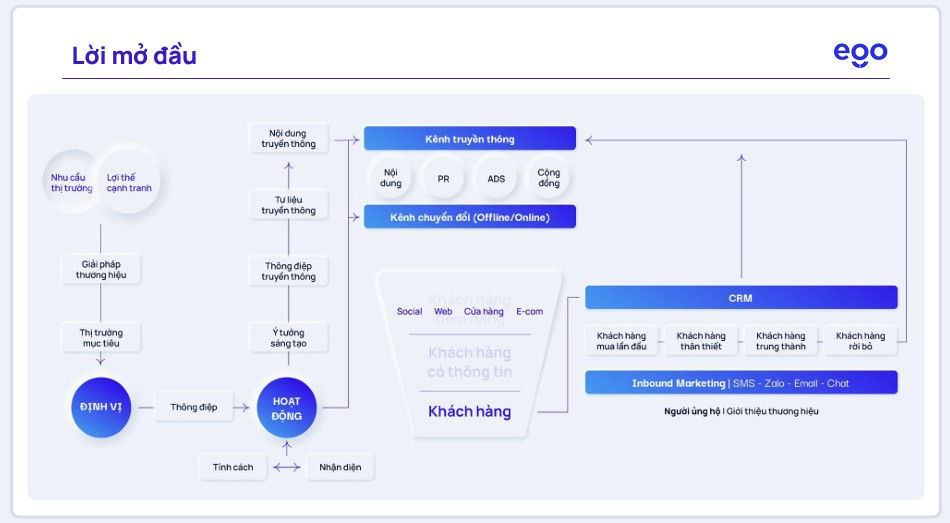Select the PR circle

coord(443,178)
